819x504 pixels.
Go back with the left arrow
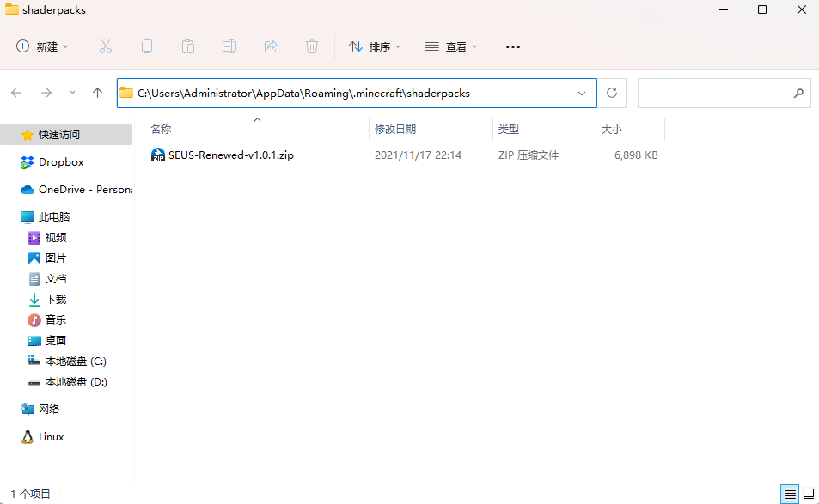pos(16,93)
